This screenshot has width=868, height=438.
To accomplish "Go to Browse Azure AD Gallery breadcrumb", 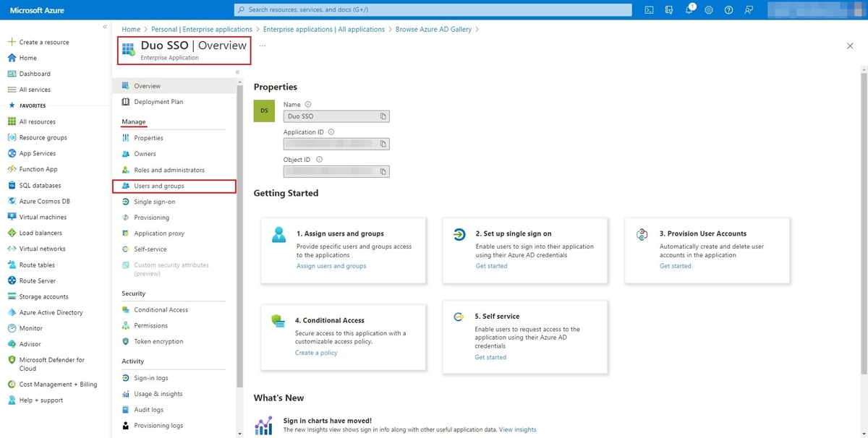I will [433, 30].
